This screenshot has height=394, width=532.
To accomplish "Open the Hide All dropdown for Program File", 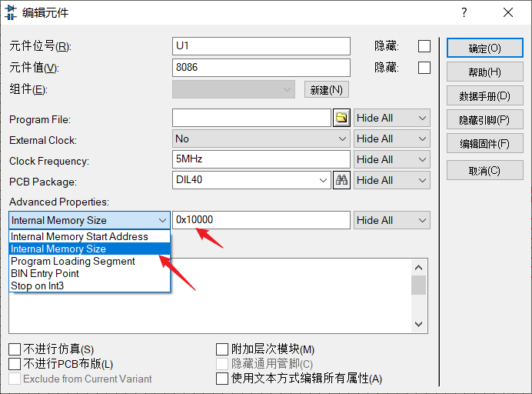I will pos(392,118).
